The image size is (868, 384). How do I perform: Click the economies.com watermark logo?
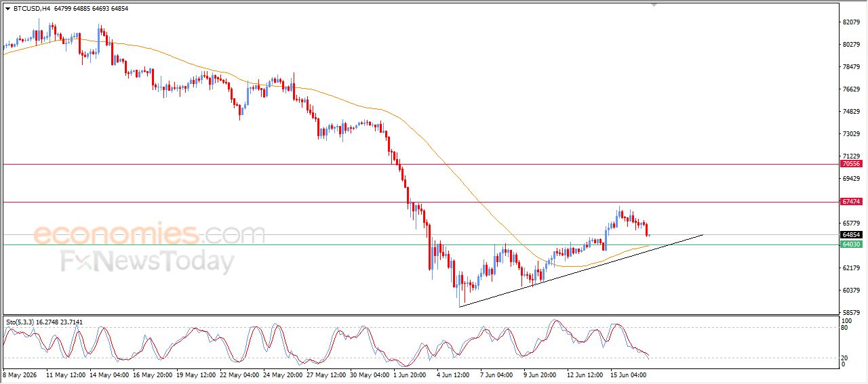tap(149, 235)
